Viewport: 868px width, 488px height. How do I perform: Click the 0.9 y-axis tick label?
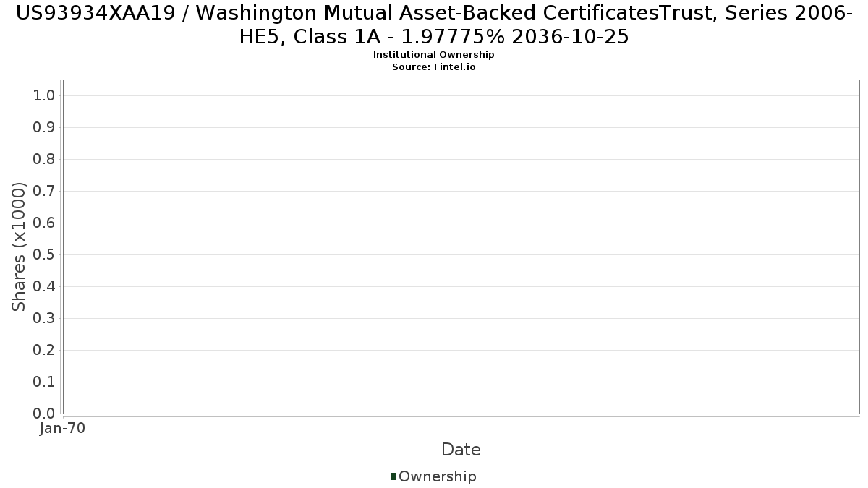(44, 127)
